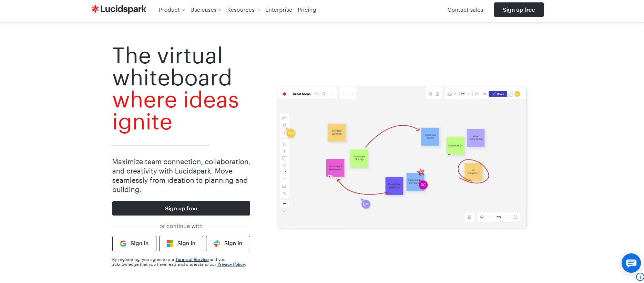
Task: Click the Share button in whiteboard preview
Action: click(498, 94)
